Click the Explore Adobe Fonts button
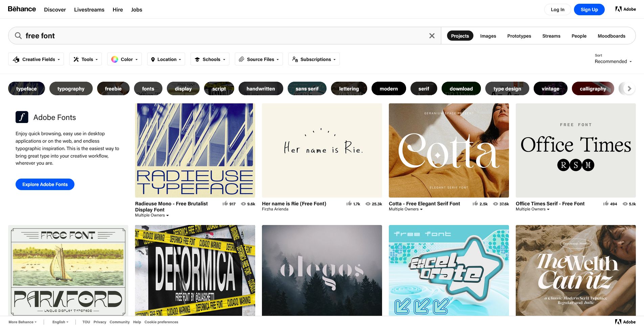Viewport: 644px width, 327px height. [x=45, y=184]
